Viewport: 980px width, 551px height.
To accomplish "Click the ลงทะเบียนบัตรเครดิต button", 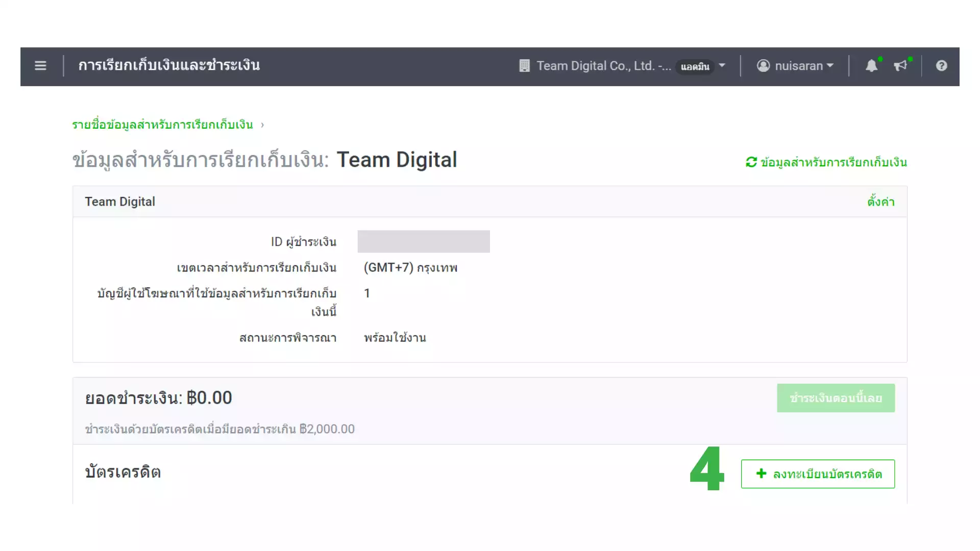I will (818, 474).
